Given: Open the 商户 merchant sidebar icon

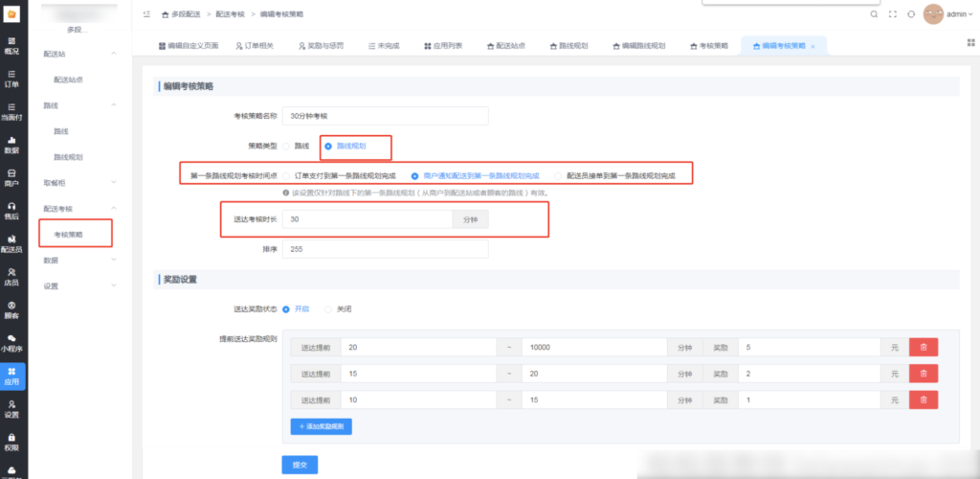Looking at the screenshot, I should tap(11, 178).
